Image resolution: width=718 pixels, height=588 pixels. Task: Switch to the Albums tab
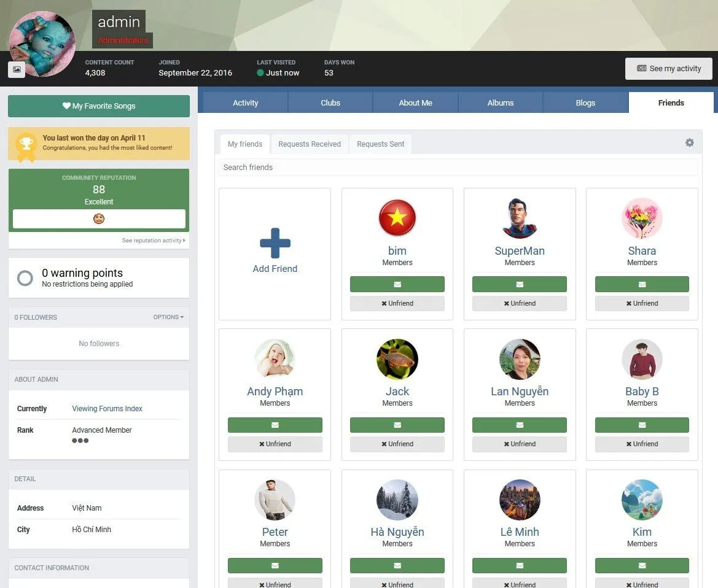[x=501, y=103]
